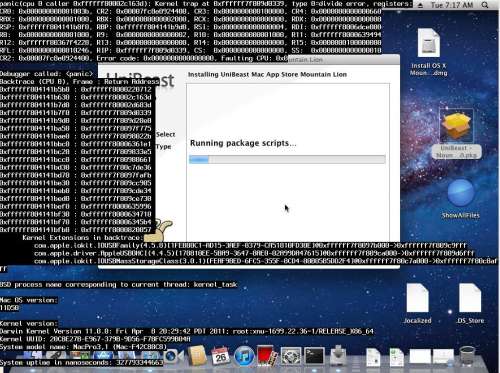Launch Terminal from the Dock
The height and width of the screenshot is (373, 500).
coord(314,356)
